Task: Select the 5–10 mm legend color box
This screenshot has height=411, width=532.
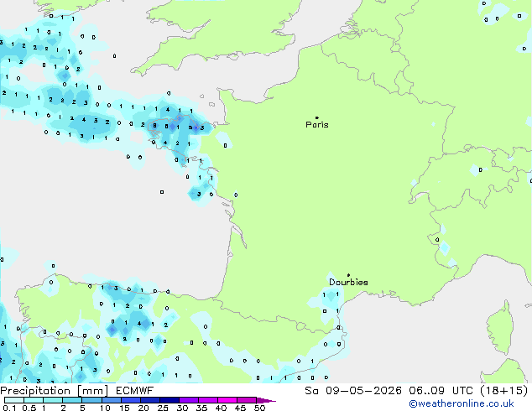Action: click(91, 400)
